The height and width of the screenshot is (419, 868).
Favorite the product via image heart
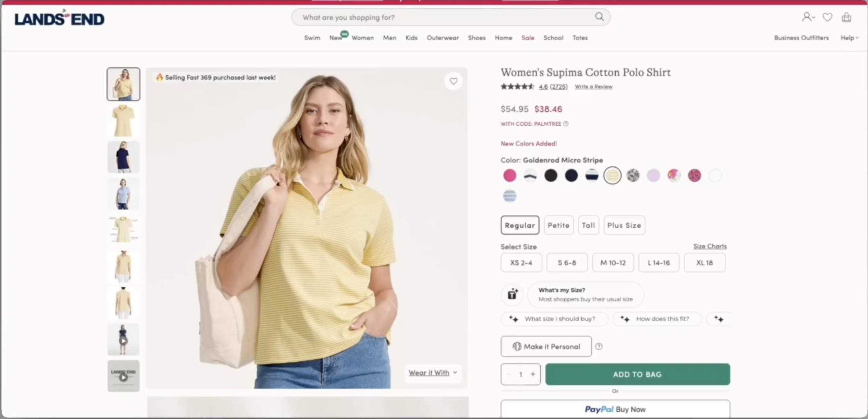[454, 81]
